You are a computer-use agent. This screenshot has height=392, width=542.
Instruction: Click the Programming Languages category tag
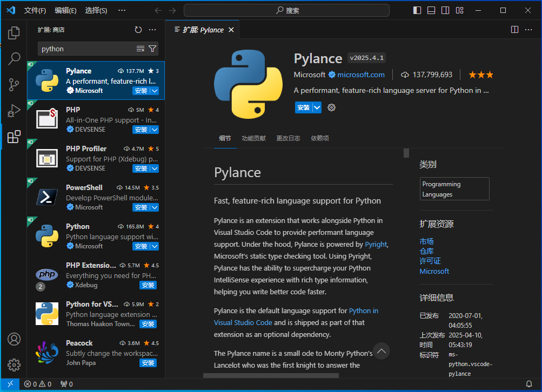pos(454,189)
